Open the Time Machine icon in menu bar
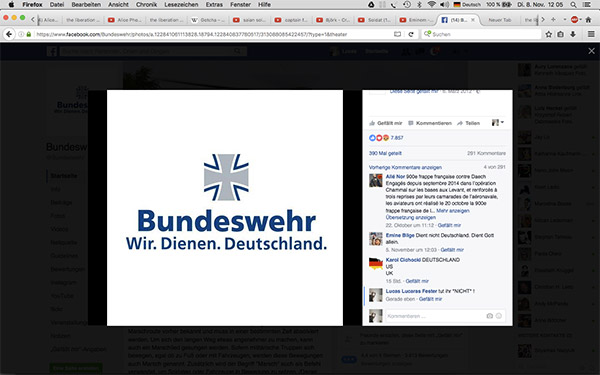 point(407,5)
